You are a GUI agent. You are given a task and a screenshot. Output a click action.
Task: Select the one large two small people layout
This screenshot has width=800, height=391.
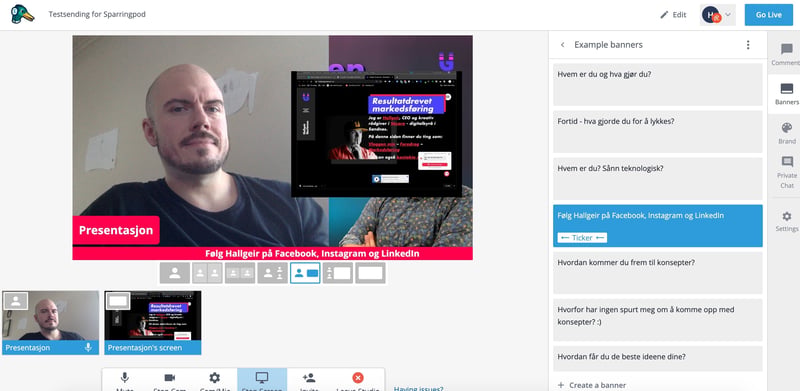tap(272, 273)
